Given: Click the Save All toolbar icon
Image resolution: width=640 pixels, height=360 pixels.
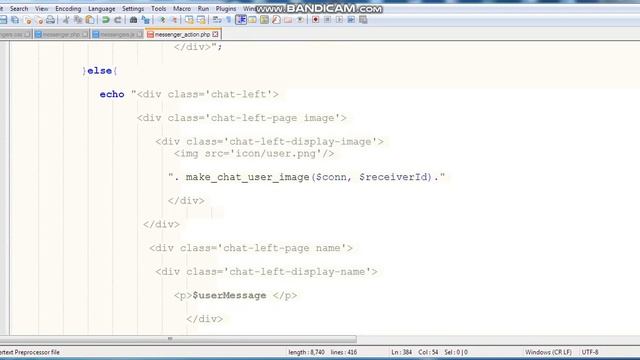Looking at the screenshot, I should [x=16, y=20].
